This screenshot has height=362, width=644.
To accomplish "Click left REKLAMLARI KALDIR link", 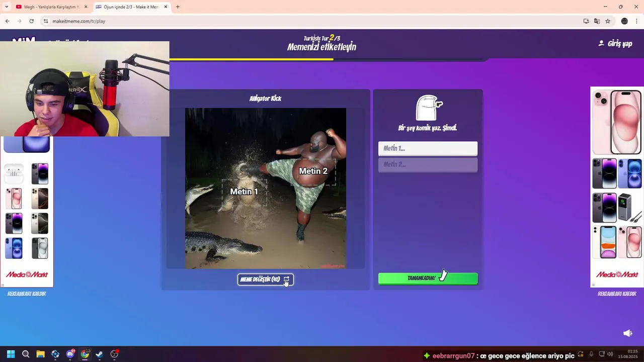I will [27, 294].
